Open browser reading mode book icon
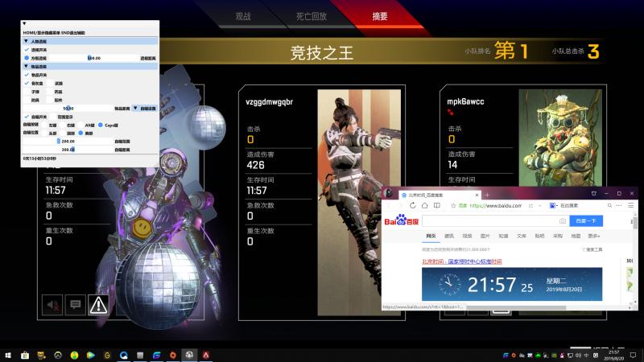644x362 pixels. [437, 205]
